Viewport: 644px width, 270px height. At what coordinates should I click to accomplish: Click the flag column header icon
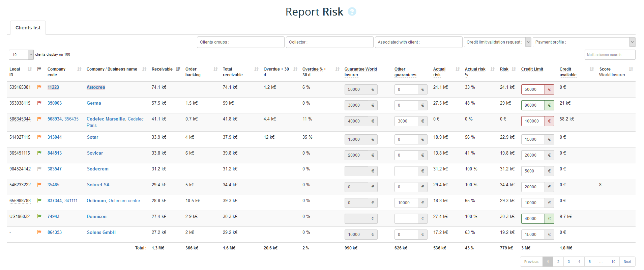(39, 69)
